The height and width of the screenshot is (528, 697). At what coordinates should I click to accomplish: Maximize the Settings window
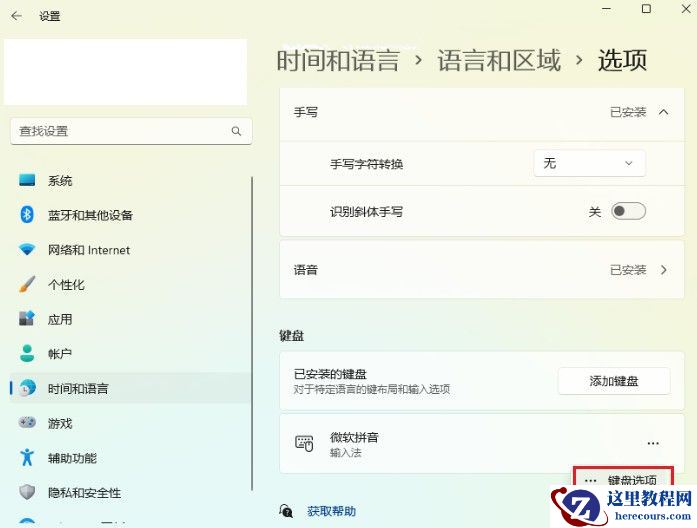(x=646, y=9)
